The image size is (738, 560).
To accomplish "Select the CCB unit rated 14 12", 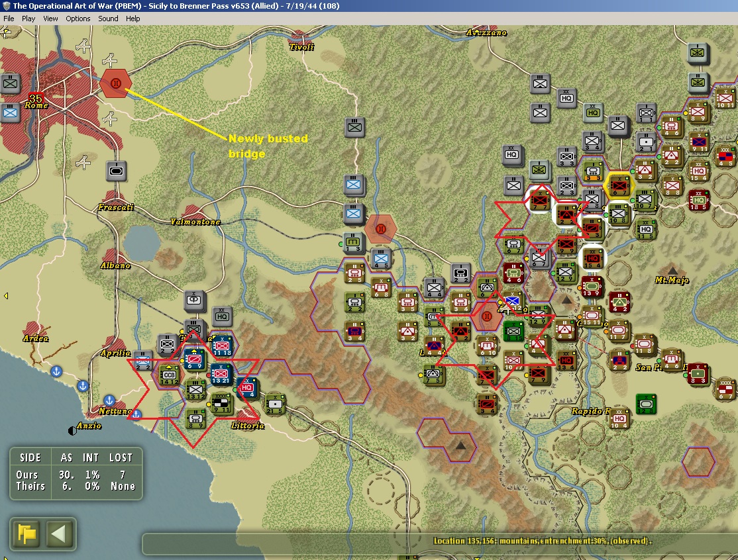I will [x=169, y=375].
